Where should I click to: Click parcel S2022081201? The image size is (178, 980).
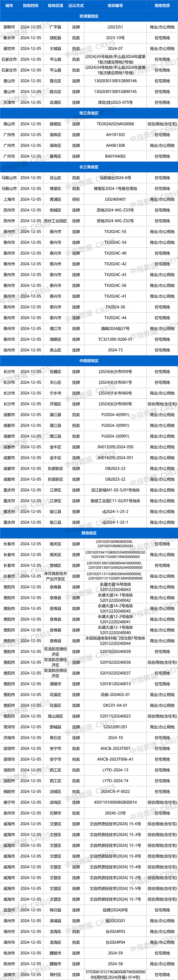[115, 727]
